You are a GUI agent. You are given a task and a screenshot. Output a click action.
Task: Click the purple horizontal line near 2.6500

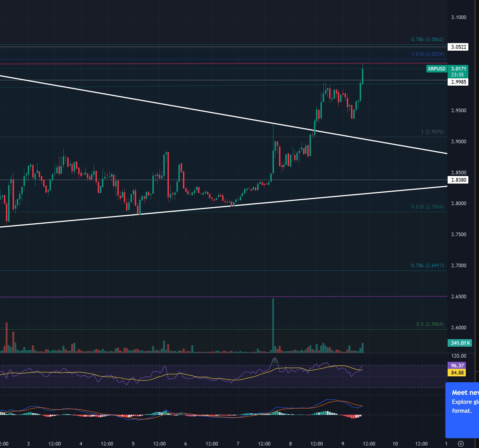[224, 296]
